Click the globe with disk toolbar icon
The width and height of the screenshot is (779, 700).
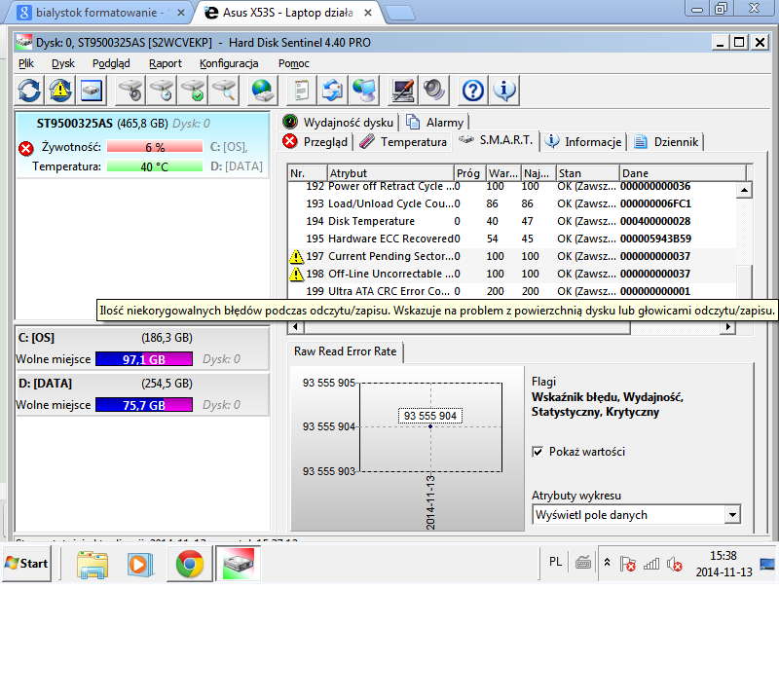(262, 91)
